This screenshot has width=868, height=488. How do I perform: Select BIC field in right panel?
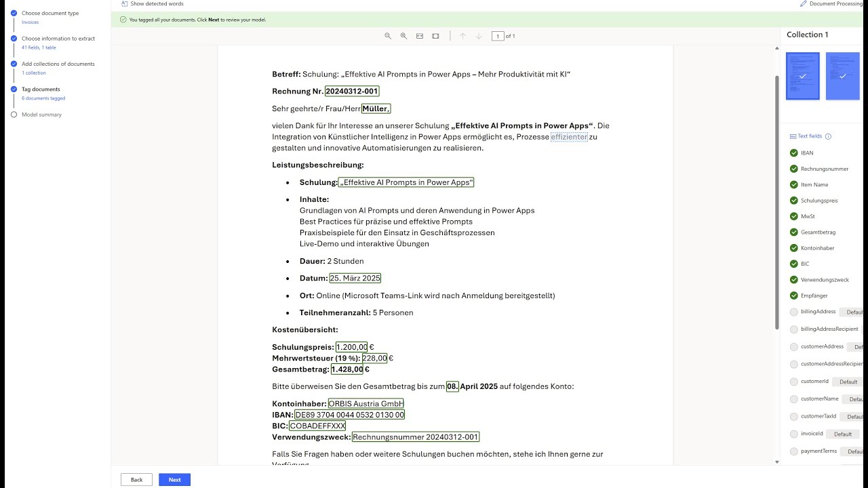pos(805,264)
